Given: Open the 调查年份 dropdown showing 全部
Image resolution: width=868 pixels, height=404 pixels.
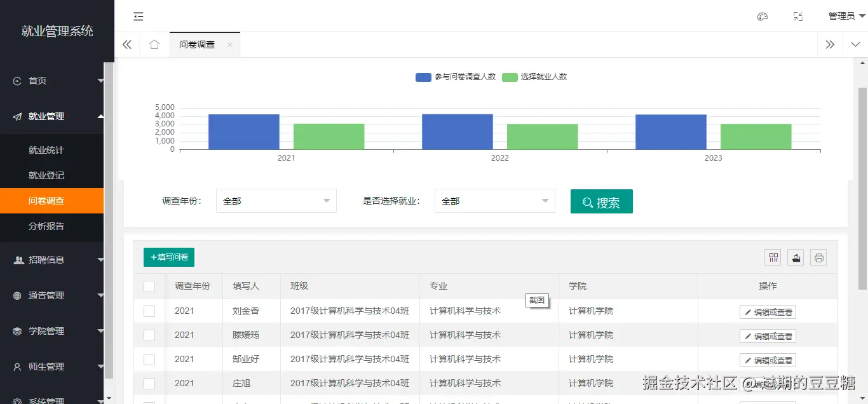Looking at the screenshot, I should tap(276, 201).
